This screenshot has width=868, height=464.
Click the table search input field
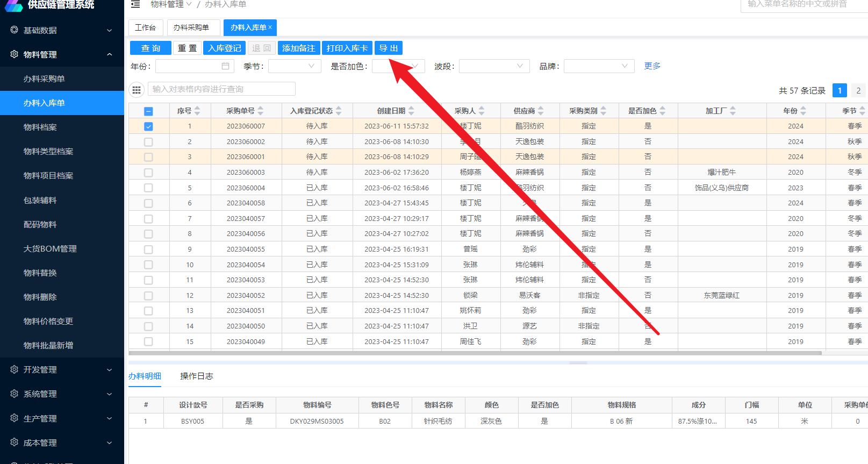pos(221,89)
